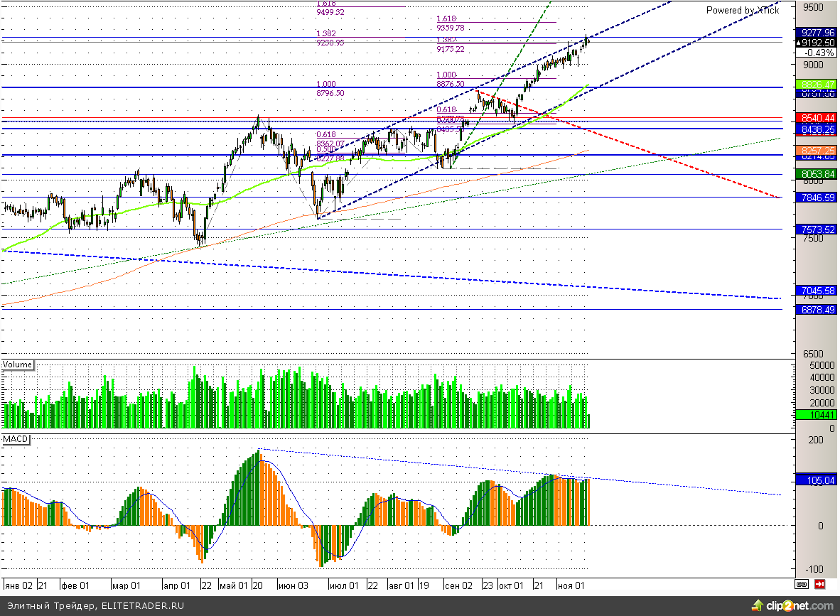This screenshot has width=840, height=616.
Task: Click the 105.04 MACD value label
Action: (816, 480)
